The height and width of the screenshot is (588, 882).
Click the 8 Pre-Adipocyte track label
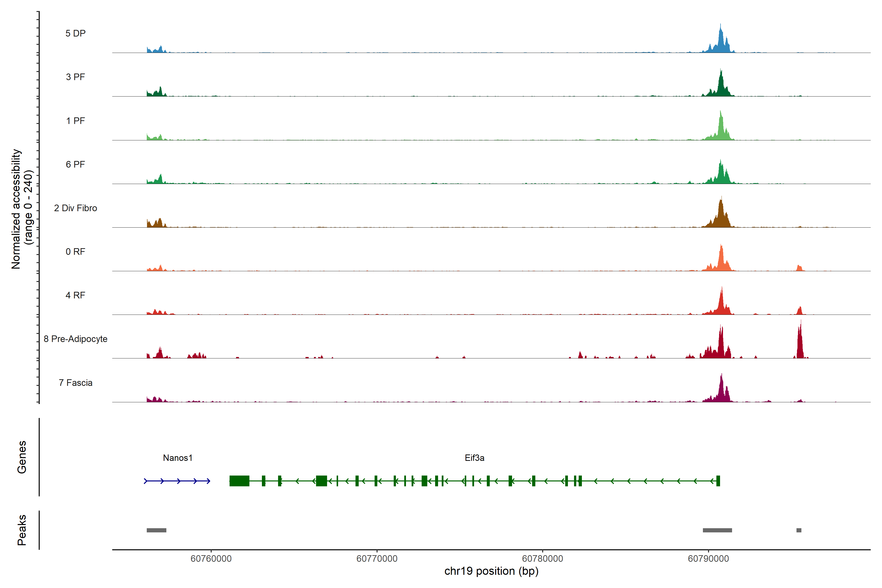click(75, 339)
